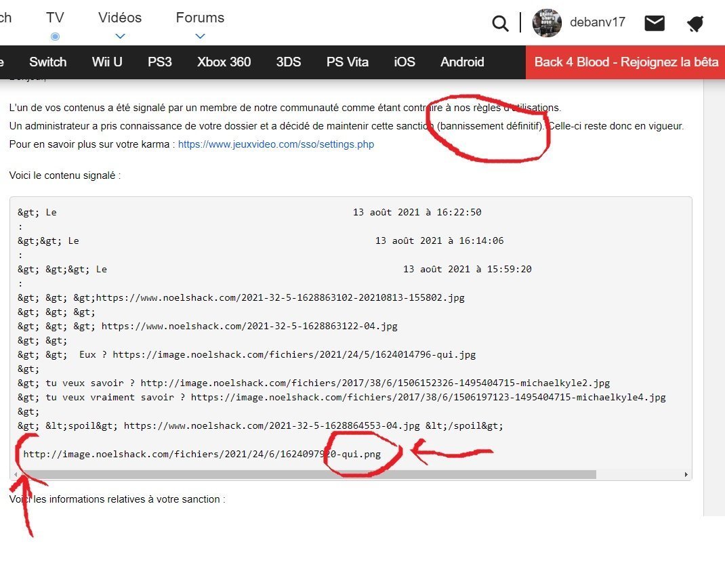This screenshot has width=725, height=588.
Task: Open the notifications bell icon
Action: [x=695, y=24]
